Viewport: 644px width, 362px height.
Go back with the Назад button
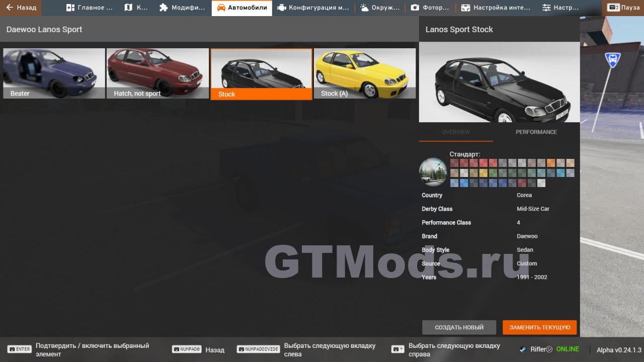coord(21,8)
